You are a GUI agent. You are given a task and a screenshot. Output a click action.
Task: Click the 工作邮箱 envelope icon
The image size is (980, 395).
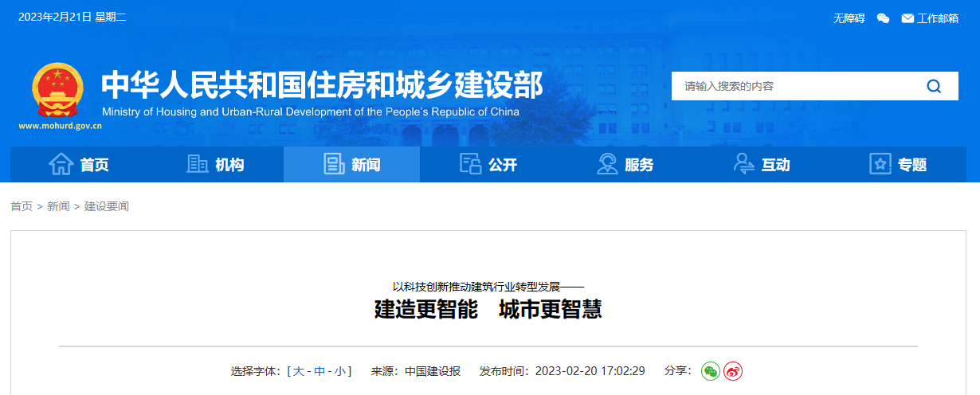tap(907, 18)
